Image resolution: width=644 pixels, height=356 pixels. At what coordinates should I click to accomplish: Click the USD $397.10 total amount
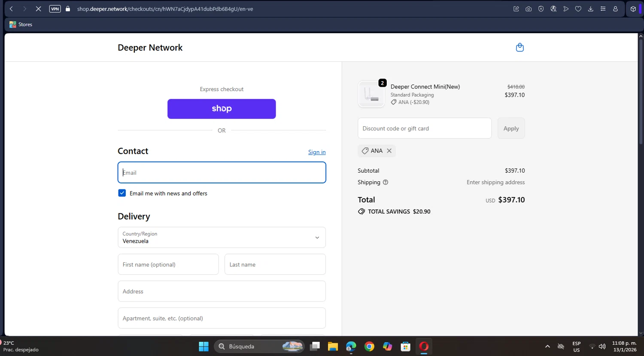coord(505,200)
